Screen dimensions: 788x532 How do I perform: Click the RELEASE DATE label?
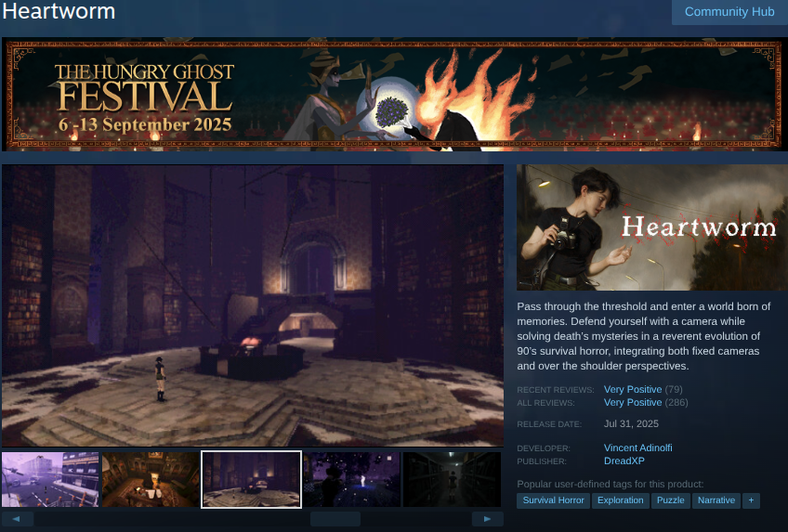[x=549, y=424]
